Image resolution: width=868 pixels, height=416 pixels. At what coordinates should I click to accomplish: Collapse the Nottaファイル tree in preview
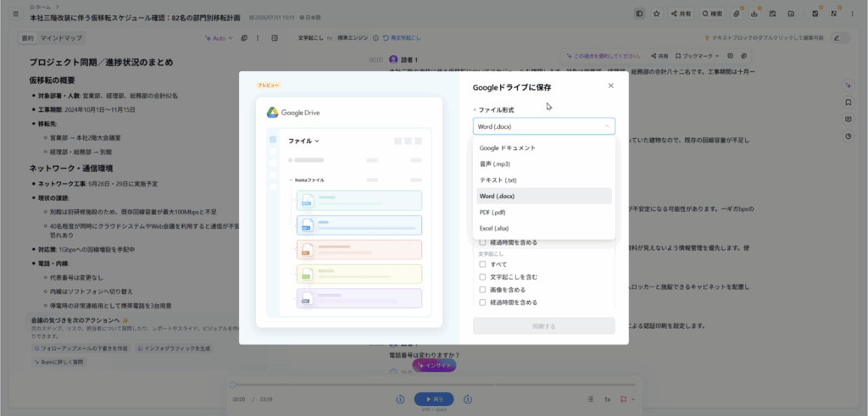click(x=291, y=180)
